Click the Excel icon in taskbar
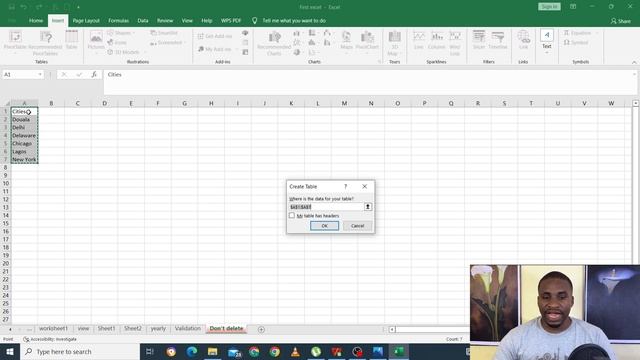 (x=399, y=351)
